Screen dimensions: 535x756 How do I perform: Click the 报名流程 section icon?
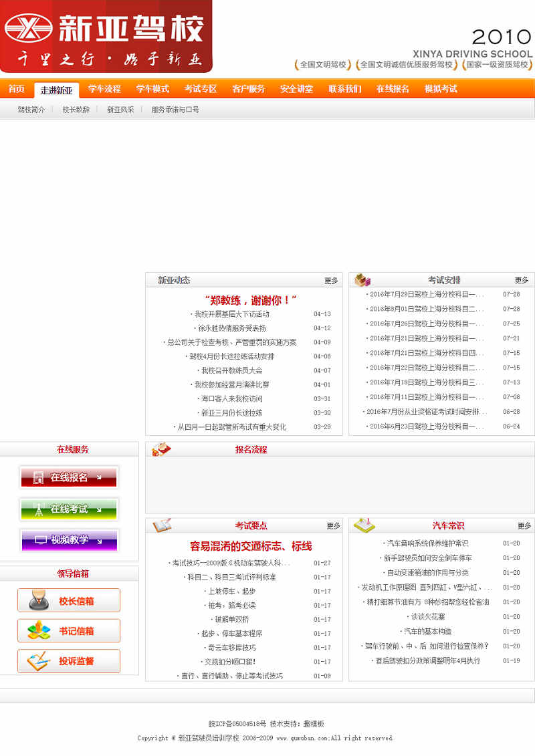point(161,449)
